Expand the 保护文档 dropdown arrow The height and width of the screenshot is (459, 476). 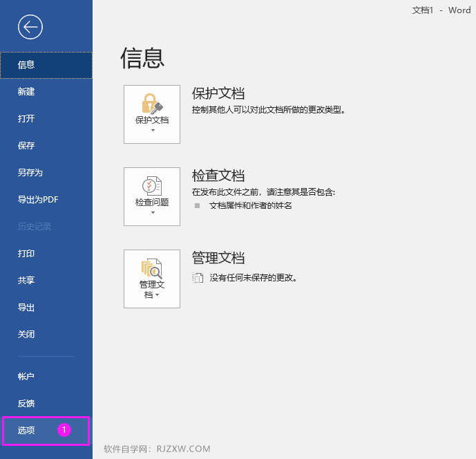coord(153,131)
